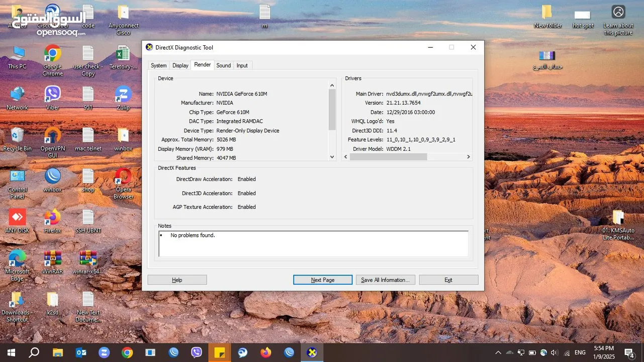Select the Anyconnect Cisco folder
Viewport: 644px width, 362px height.
pos(123,20)
